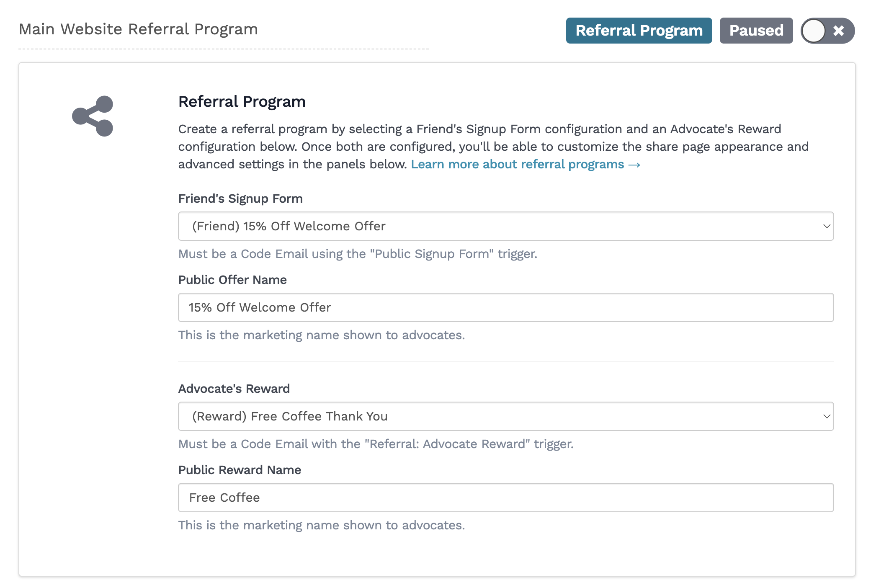Click the Referral Program badge
Image resolution: width=876 pixels, height=588 pixels.
(639, 31)
